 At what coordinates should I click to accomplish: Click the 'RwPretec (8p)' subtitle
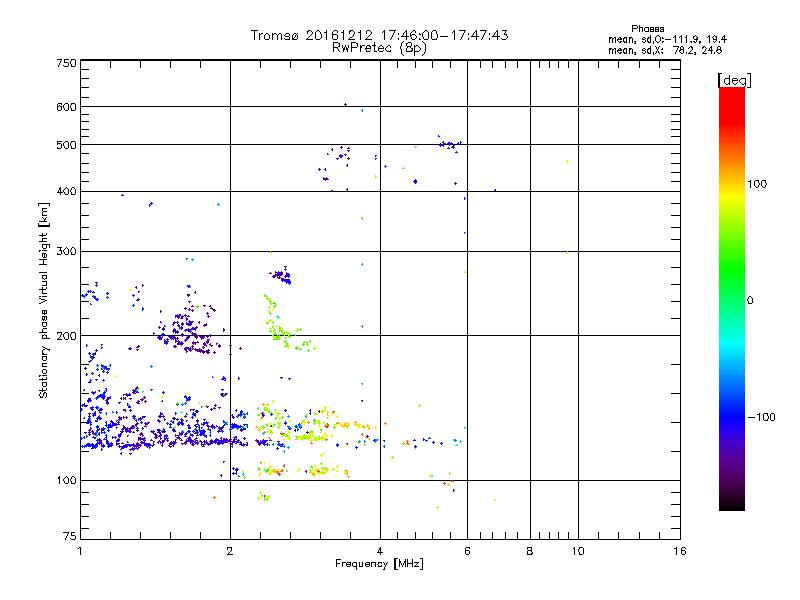click(379, 48)
